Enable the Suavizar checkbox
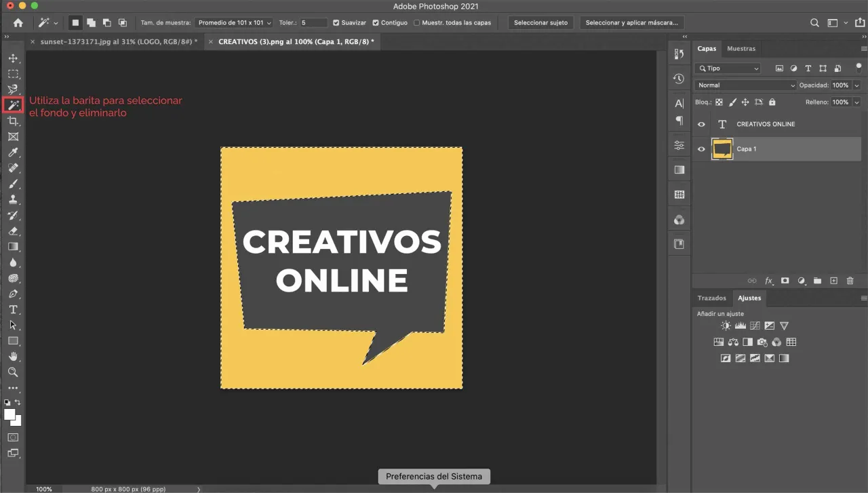Image resolution: width=868 pixels, height=493 pixels. coord(335,22)
